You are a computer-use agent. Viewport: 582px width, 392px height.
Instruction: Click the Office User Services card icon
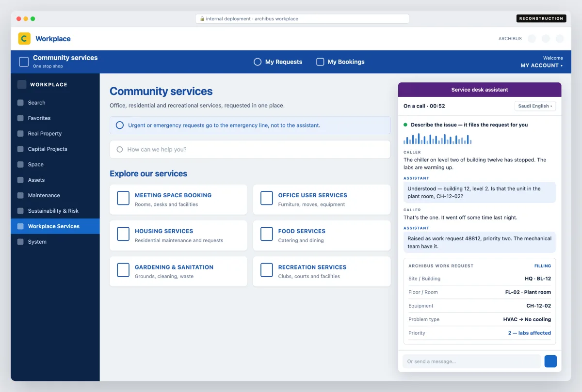click(267, 198)
